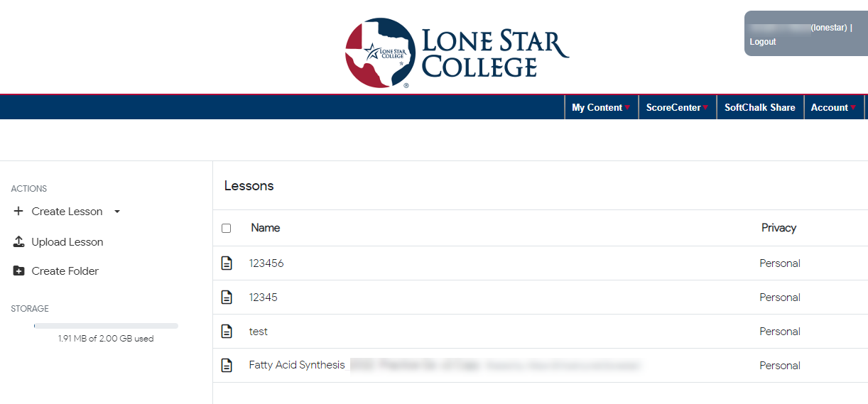
Task: Sort lessons by the Privacy column header
Action: (779, 228)
